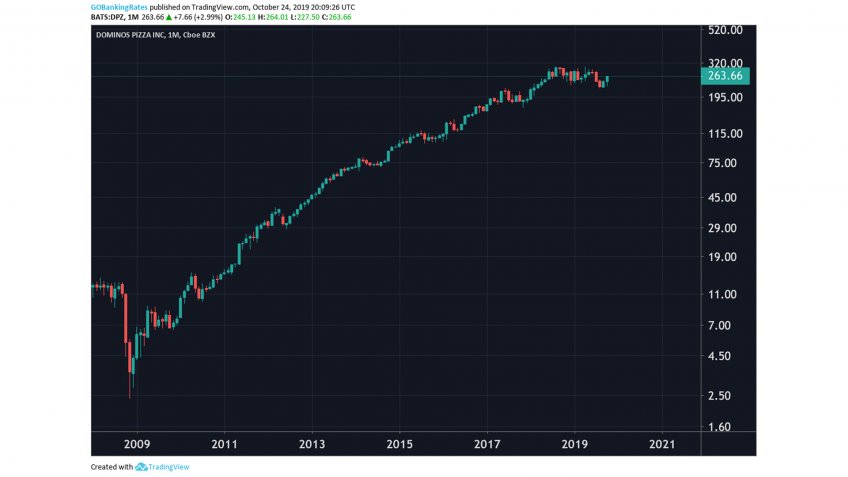Click the 2017 year label on time axis

click(x=487, y=445)
